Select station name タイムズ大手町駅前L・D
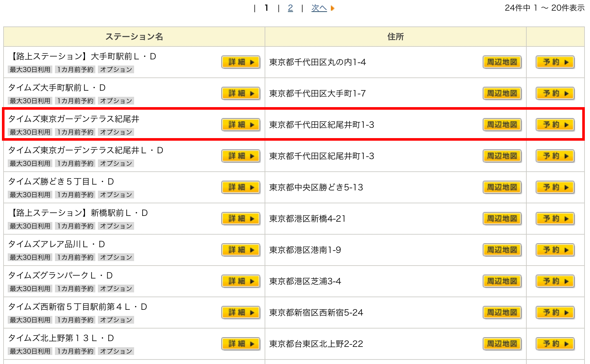 (57, 88)
